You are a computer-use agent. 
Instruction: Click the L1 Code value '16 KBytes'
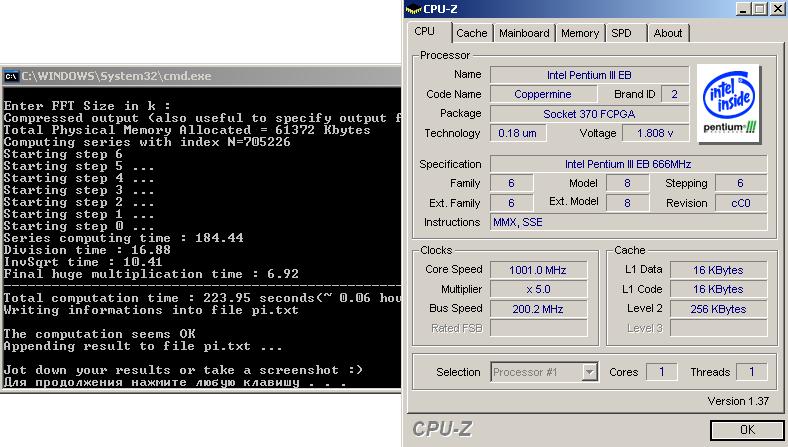718,289
